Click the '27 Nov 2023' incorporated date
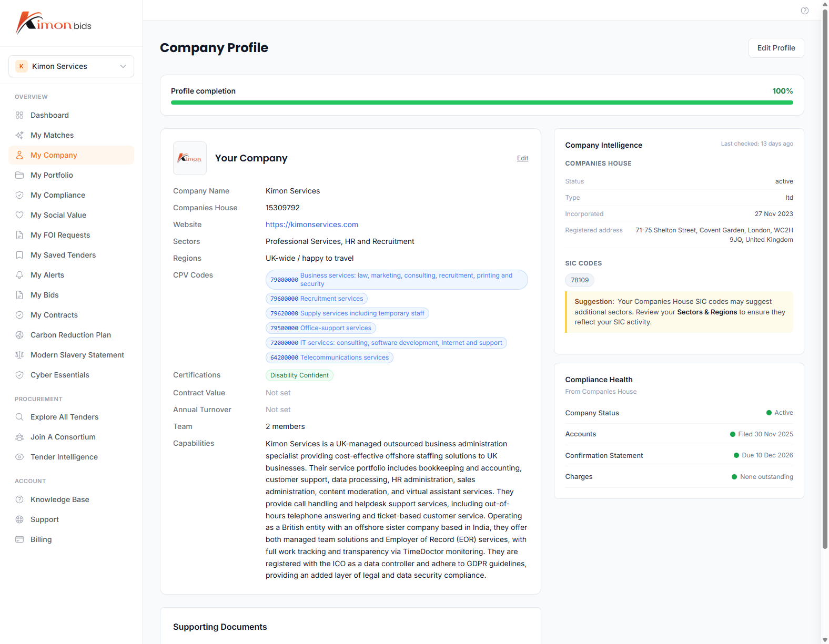Viewport: 829px width, 644px height. tap(774, 214)
